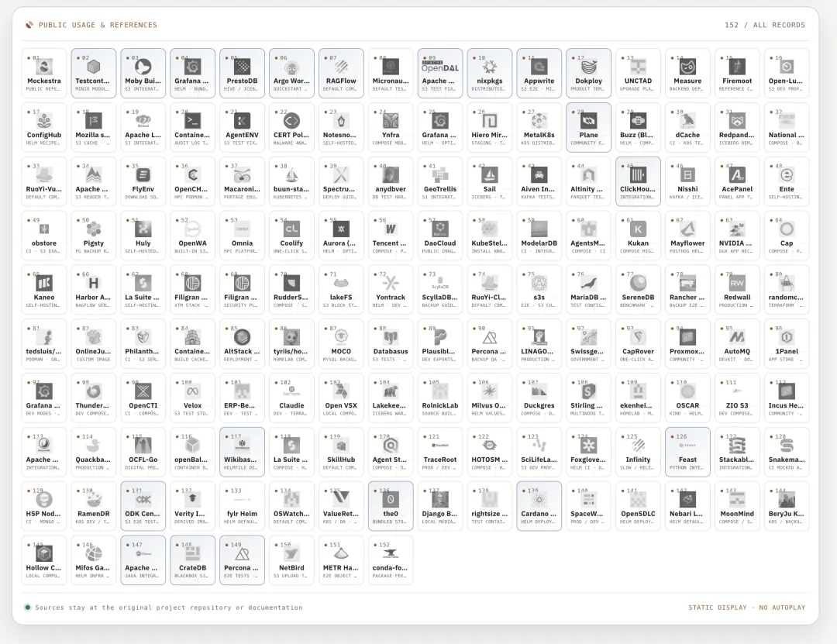
Task: Select the MetalK8s logo
Action: (539, 121)
